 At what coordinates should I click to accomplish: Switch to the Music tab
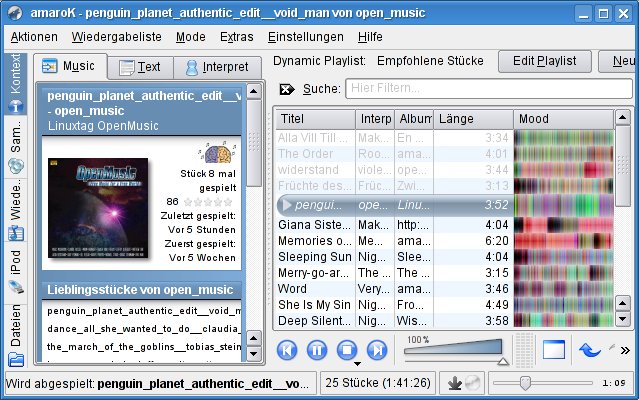71,66
